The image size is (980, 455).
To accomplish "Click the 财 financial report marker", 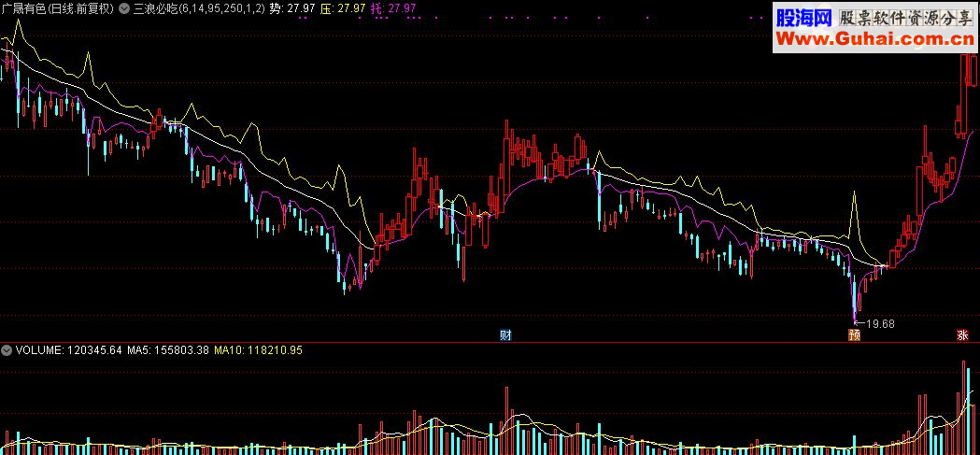I will pyautogui.click(x=505, y=335).
